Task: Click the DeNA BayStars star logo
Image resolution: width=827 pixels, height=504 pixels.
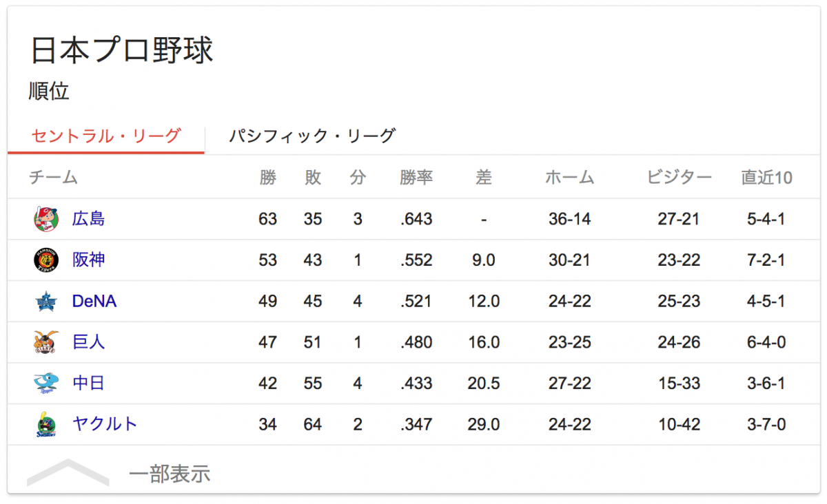Action: (46, 302)
